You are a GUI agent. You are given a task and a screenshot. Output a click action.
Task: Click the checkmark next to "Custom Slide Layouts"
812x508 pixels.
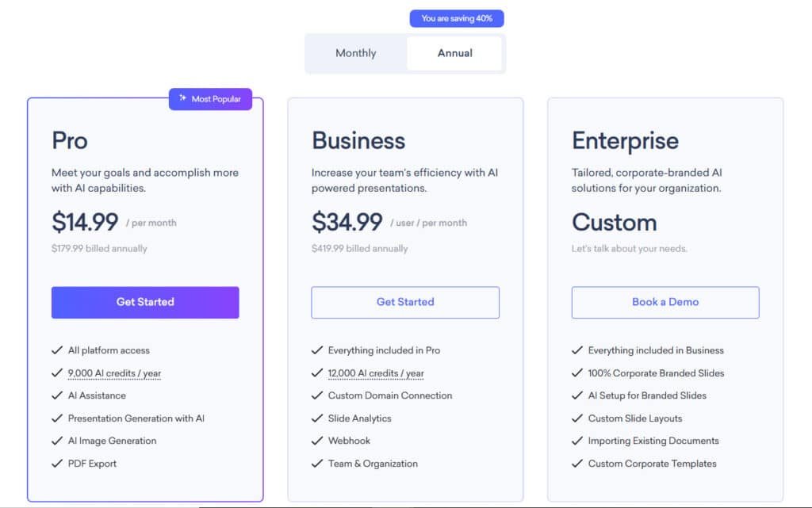[x=576, y=418]
